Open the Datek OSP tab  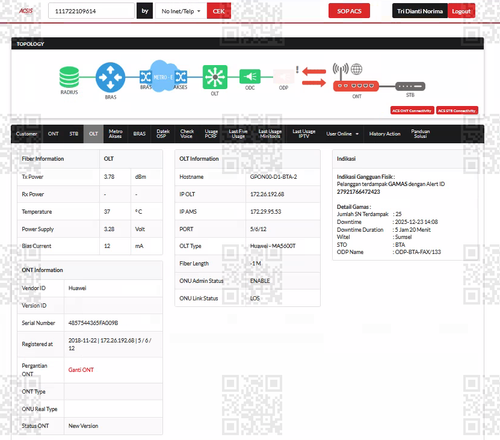[x=163, y=134]
